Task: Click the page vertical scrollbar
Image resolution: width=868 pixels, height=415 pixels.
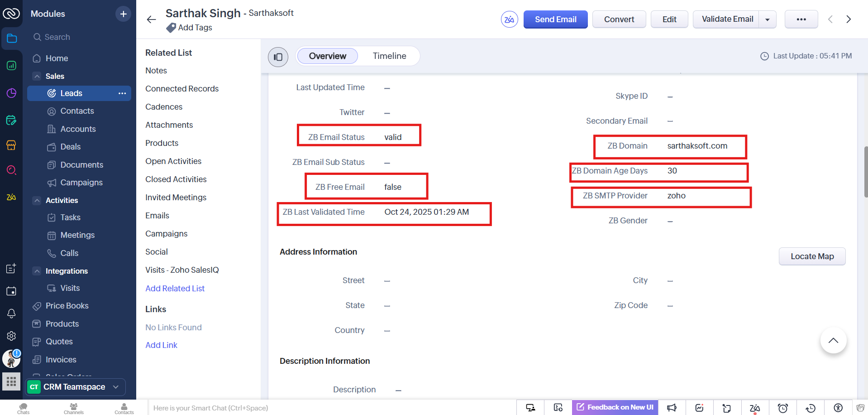Action: pos(865,172)
